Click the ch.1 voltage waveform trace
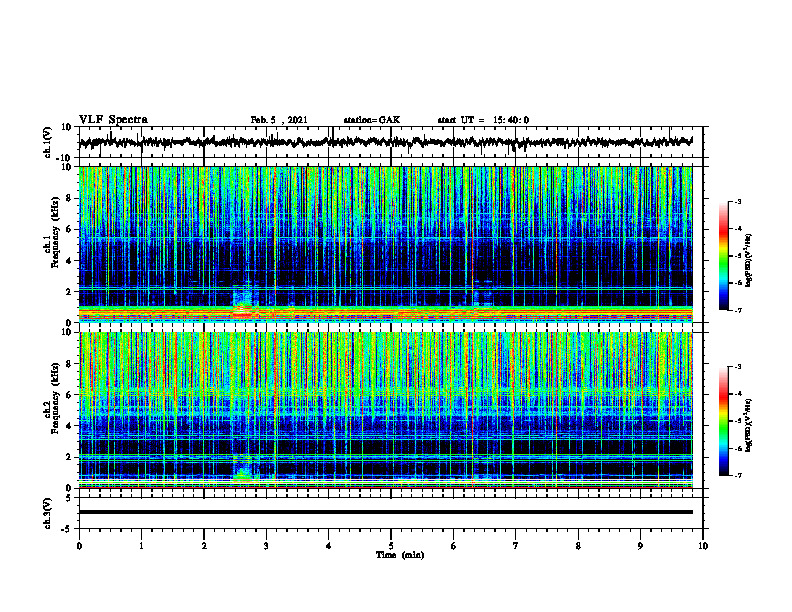This screenshot has width=792, height=612. [x=385, y=142]
